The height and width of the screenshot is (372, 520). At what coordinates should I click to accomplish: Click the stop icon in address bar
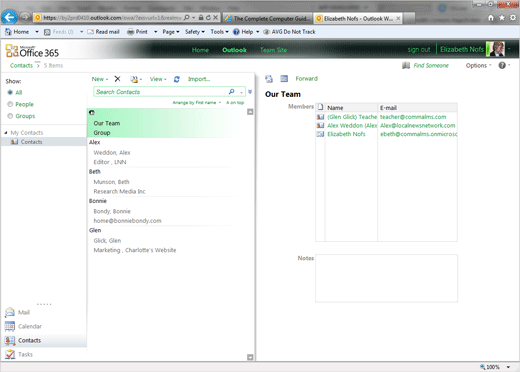point(216,18)
